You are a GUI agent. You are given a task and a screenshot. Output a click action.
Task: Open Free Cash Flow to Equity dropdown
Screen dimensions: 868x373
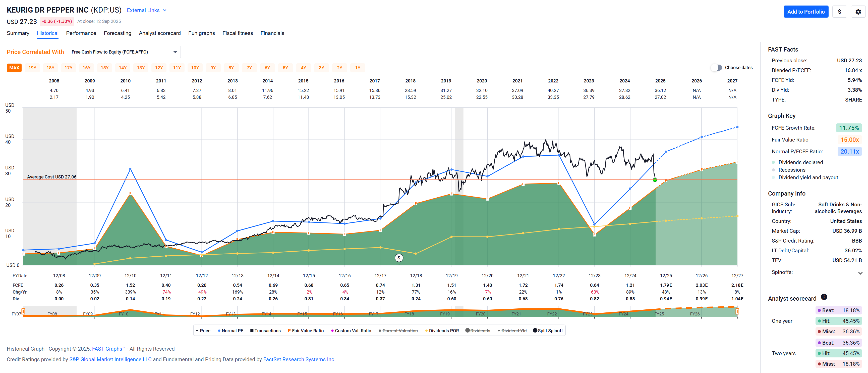pyautogui.click(x=124, y=52)
